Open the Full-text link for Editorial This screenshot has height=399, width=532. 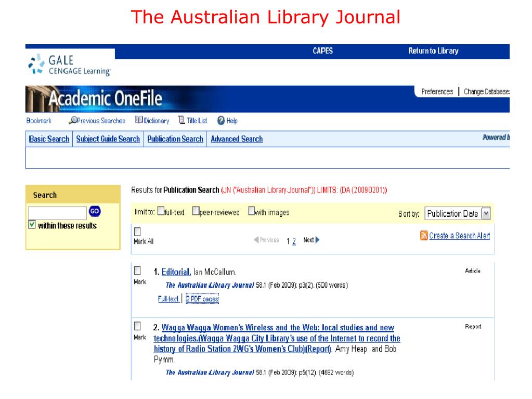pos(168,299)
